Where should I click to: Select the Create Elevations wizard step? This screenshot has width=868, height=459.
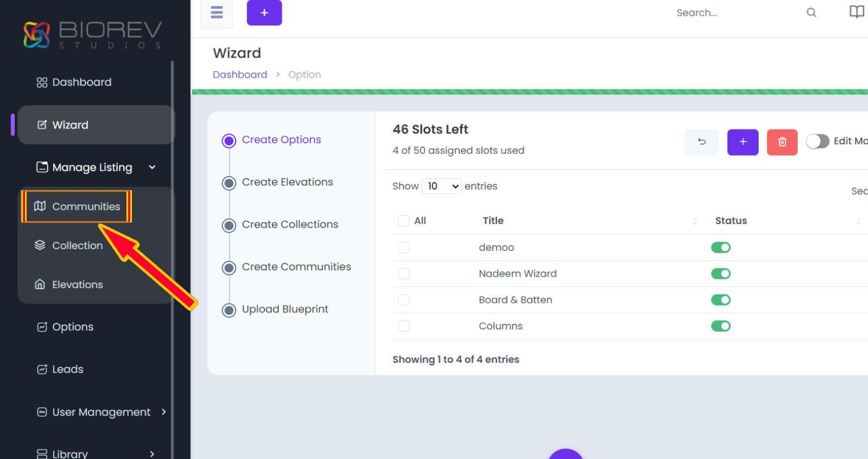pos(278,182)
